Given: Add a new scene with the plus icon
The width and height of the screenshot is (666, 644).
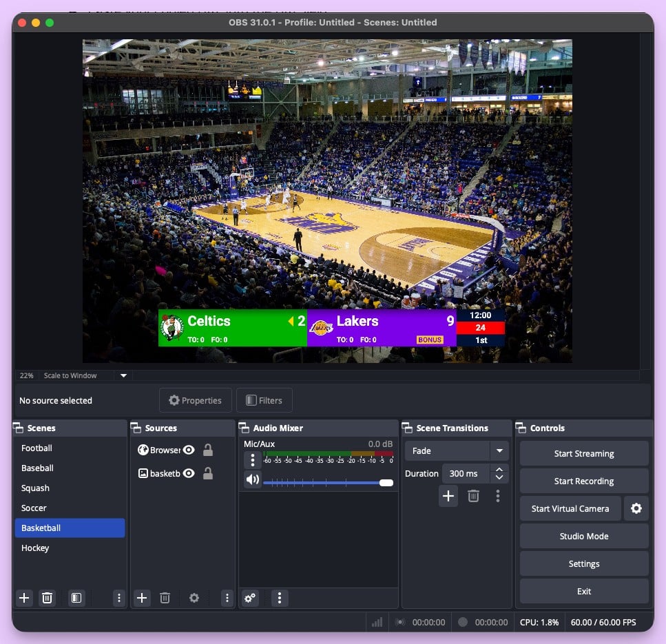Looking at the screenshot, I should [x=24, y=598].
